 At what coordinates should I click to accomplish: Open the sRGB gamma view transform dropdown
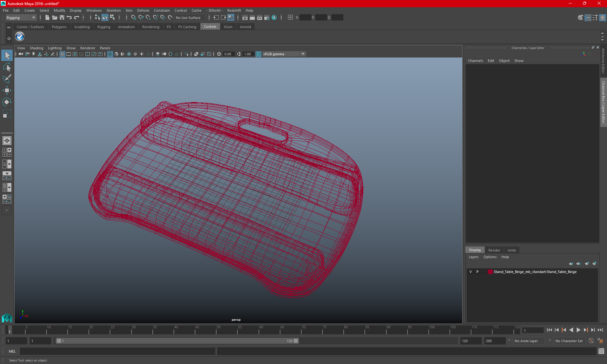click(x=284, y=54)
